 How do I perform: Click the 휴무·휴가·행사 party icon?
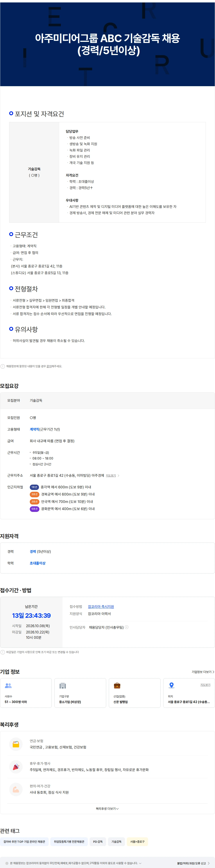[16, 767]
